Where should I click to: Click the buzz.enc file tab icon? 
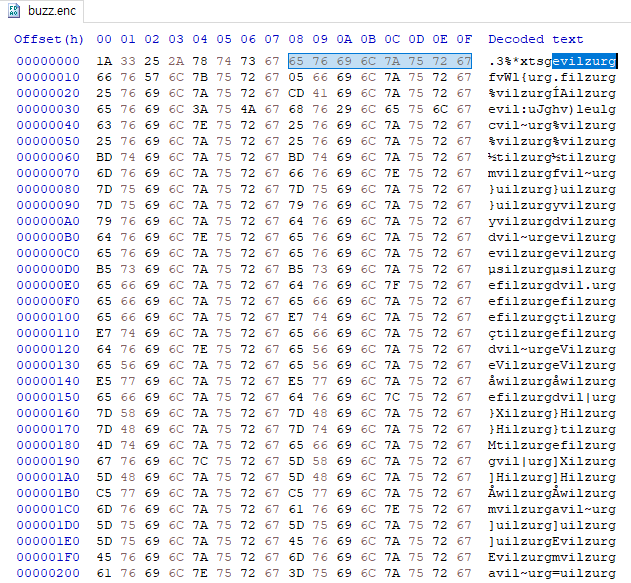14,10
